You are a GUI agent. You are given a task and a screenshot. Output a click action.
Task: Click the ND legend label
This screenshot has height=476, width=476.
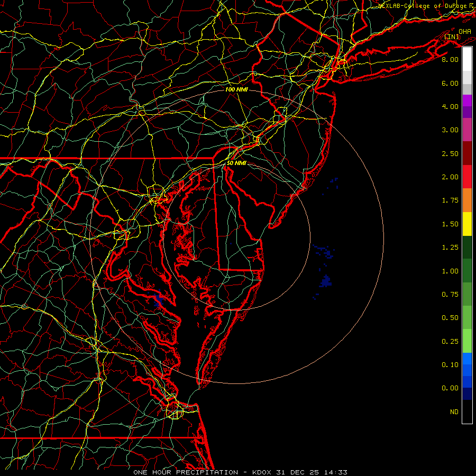pyautogui.click(x=454, y=412)
